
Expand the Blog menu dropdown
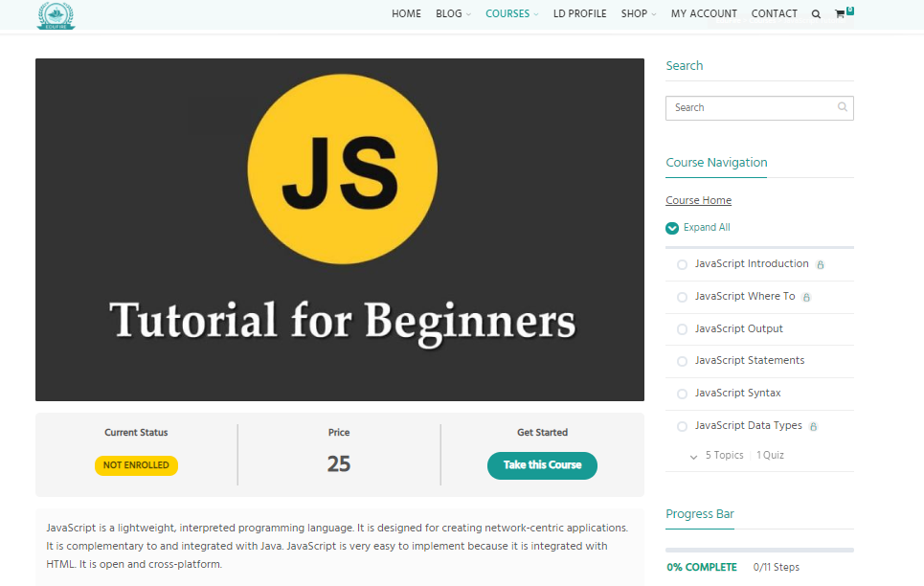468,14
